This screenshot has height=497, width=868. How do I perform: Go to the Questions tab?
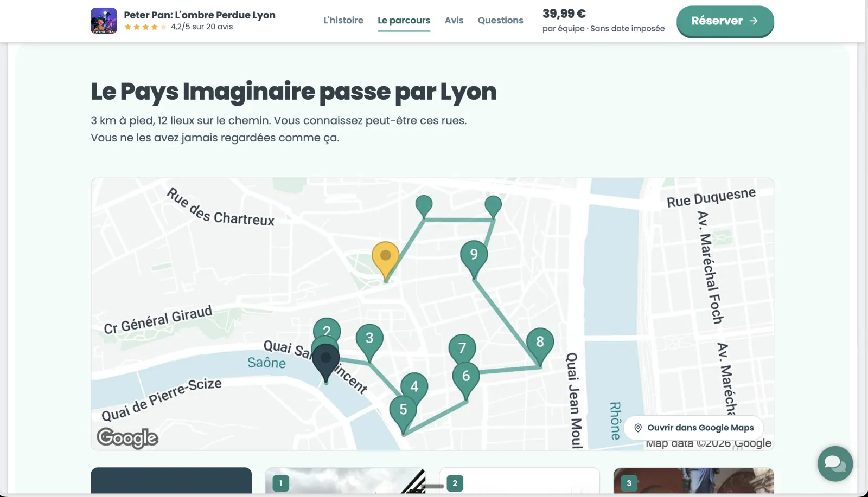click(x=500, y=20)
